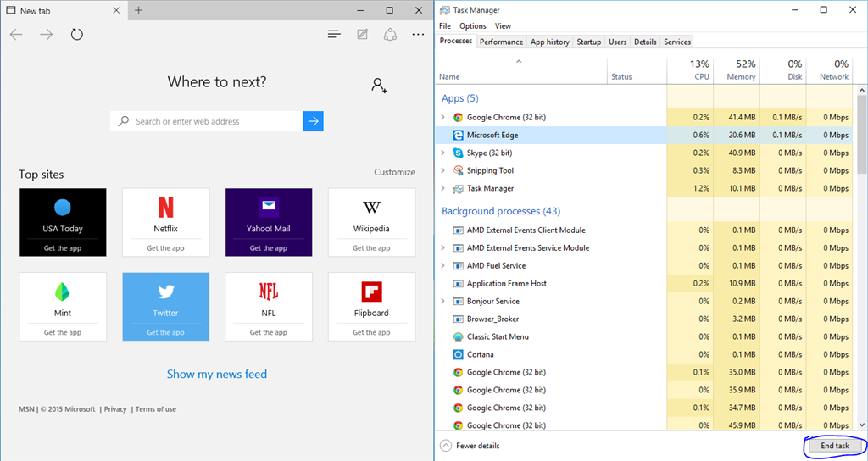868x461 pixels.
Task: Expand the Task Manager app row
Action: pos(442,188)
